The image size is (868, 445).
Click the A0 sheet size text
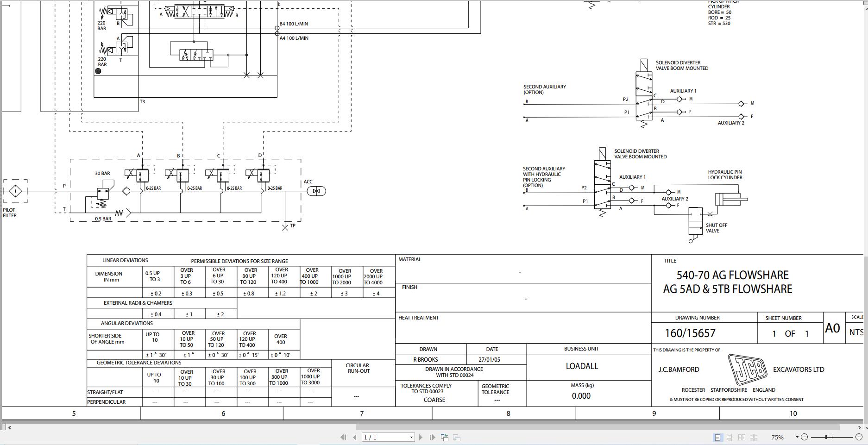pos(832,328)
